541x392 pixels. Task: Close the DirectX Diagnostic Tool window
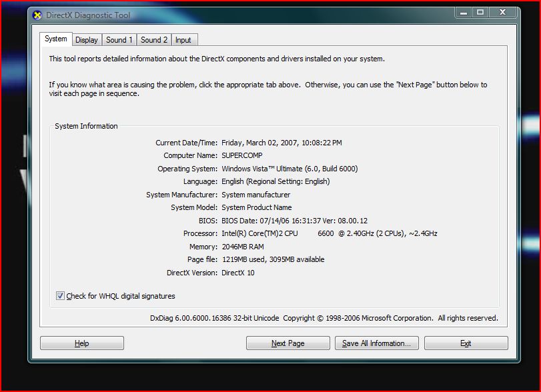(x=503, y=13)
